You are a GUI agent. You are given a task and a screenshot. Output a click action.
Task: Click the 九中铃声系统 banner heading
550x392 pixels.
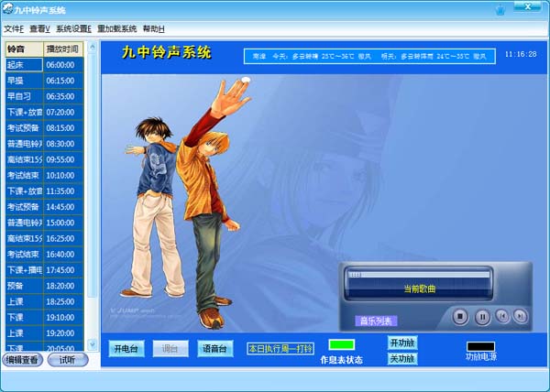(167, 52)
